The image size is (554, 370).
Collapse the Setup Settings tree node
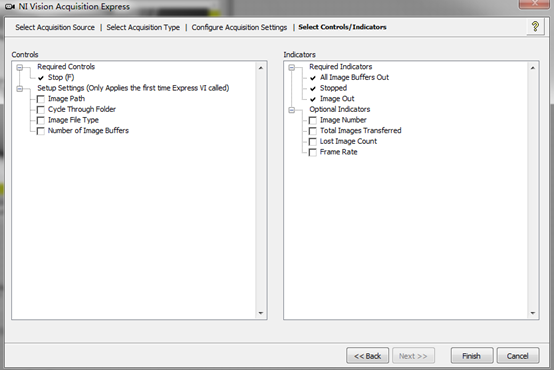click(20, 88)
